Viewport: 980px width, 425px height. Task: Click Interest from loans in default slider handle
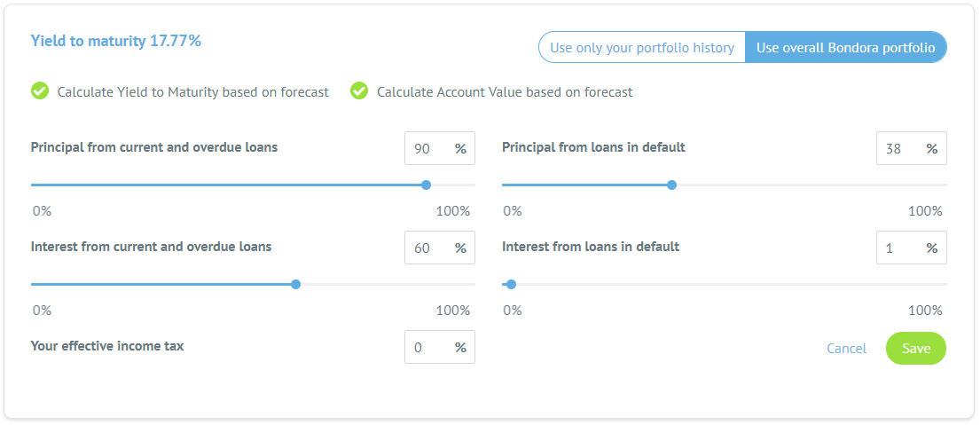[511, 285]
